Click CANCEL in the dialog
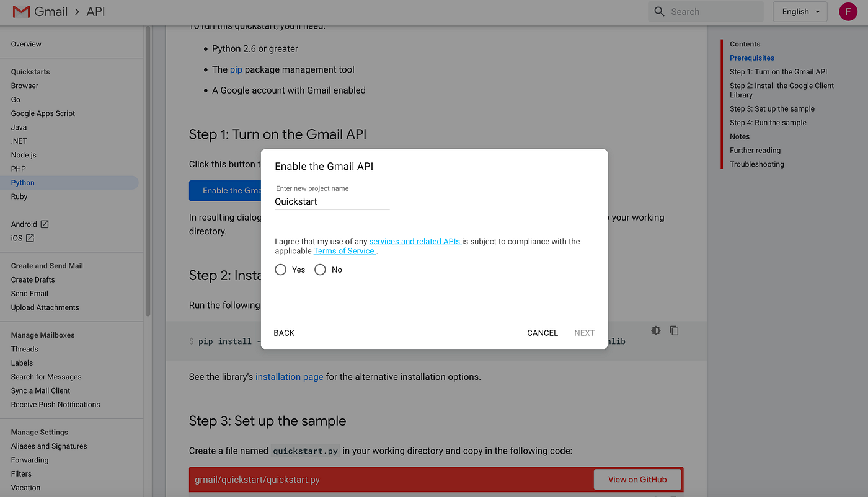 click(542, 333)
